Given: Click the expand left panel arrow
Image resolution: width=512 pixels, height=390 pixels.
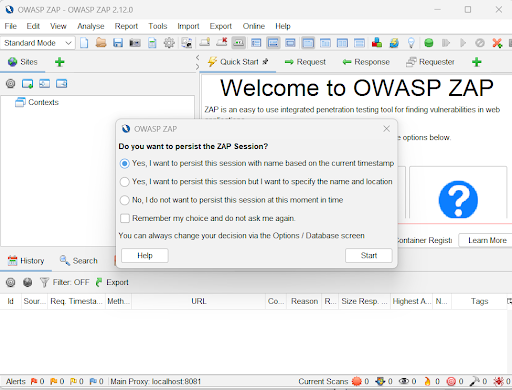Looking at the screenshot, I should (197, 67).
